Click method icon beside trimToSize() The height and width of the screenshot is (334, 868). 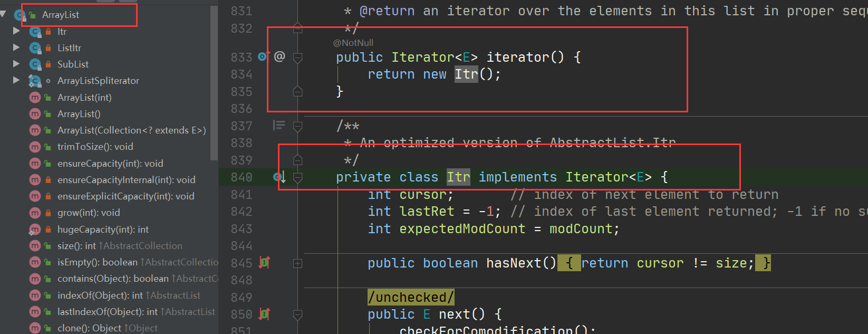point(35,147)
